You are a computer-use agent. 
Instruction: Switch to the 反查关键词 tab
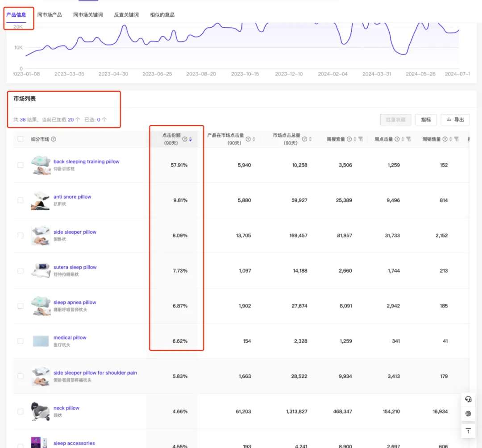(x=126, y=15)
